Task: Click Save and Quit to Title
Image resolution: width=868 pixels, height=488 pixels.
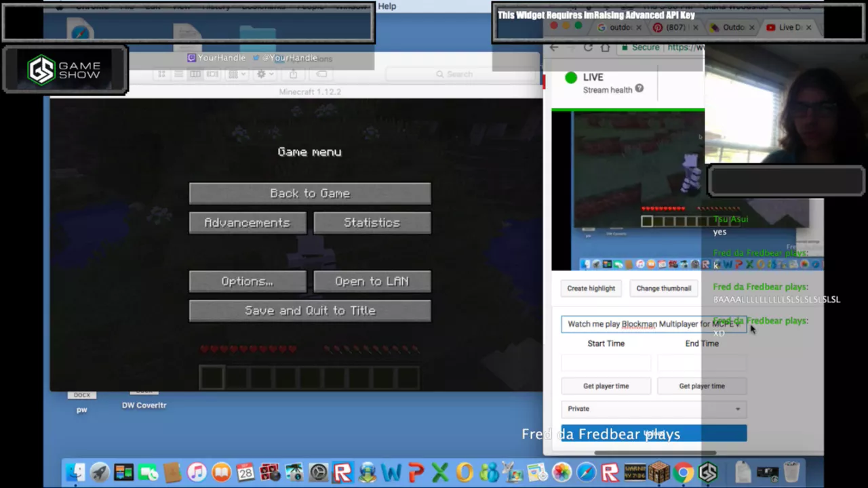Action: point(310,310)
